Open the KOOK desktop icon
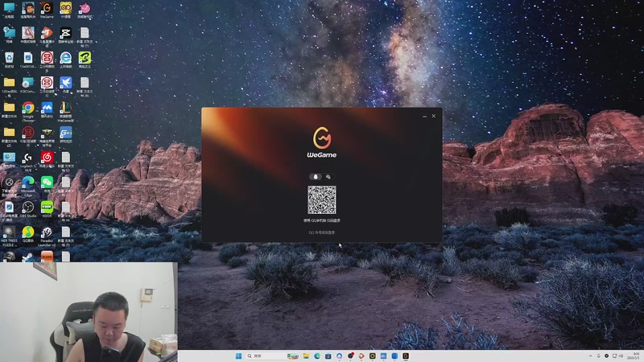This screenshot has width=644, height=362. pyautogui.click(x=47, y=209)
